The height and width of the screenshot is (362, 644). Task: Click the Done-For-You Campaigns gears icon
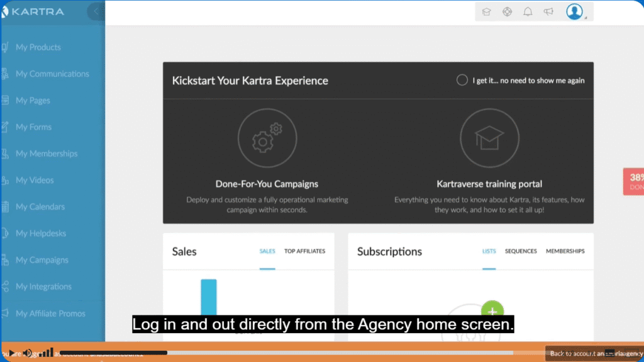point(267,138)
